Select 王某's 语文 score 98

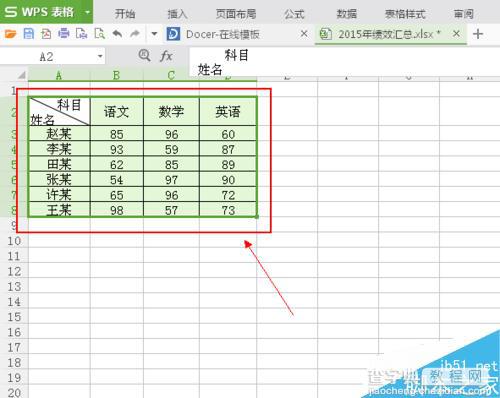(x=117, y=210)
